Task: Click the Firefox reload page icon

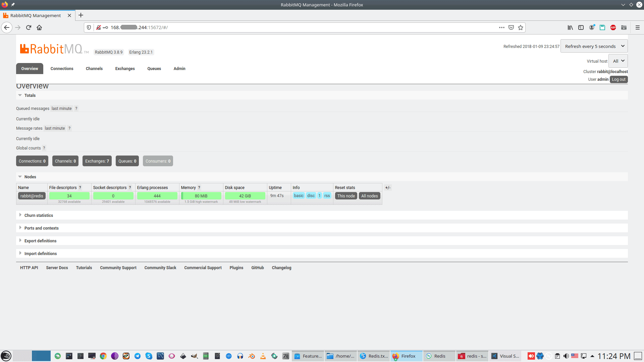Action: pos(29,27)
